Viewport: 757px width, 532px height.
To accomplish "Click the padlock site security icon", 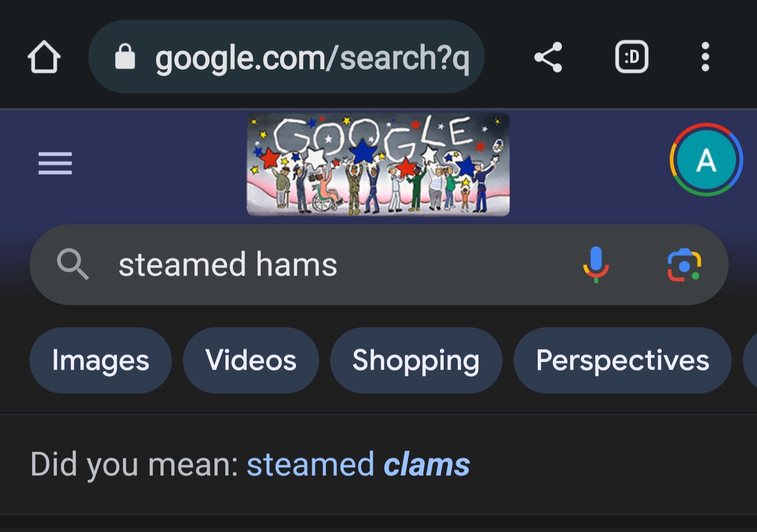I will click(x=125, y=57).
